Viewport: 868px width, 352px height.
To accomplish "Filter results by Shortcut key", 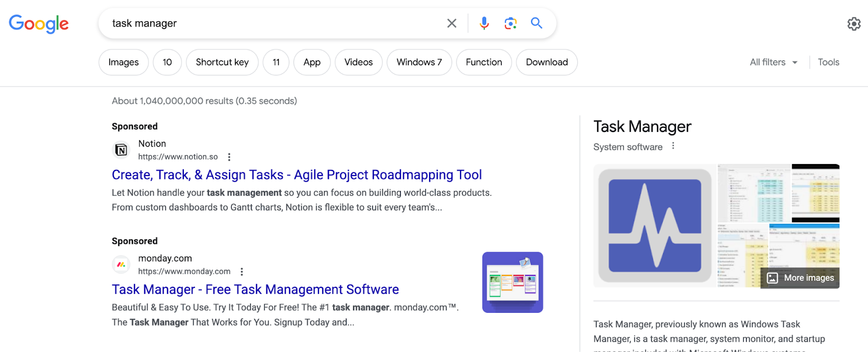I will coord(222,62).
